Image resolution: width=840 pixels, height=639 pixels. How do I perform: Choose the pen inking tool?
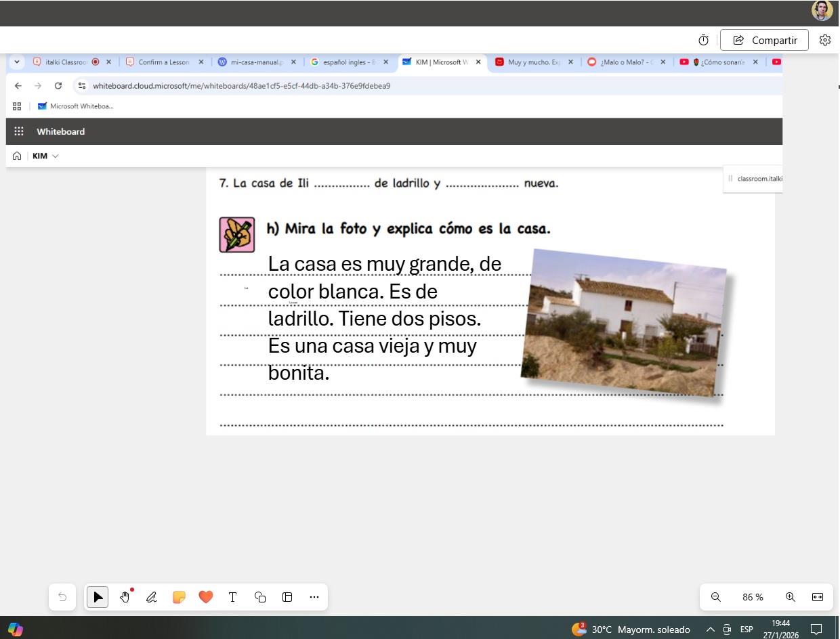click(x=152, y=597)
